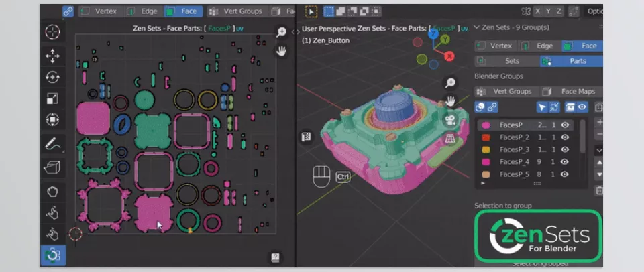Click the 3D viewport zoom magnifier icon
The width and height of the screenshot is (644, 272).
tap(451, 82)
